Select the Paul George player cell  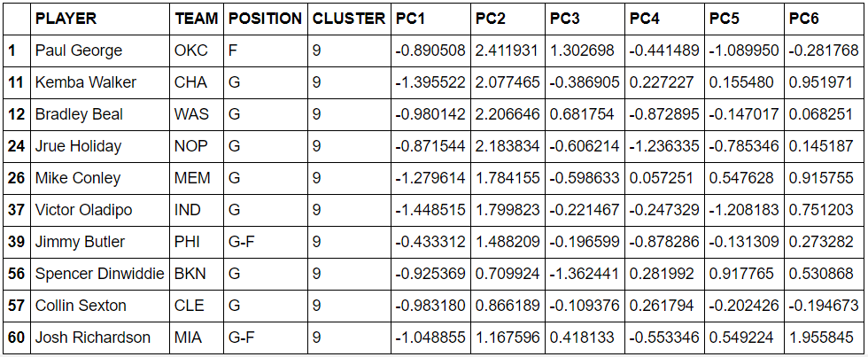[x=100, y=50]
